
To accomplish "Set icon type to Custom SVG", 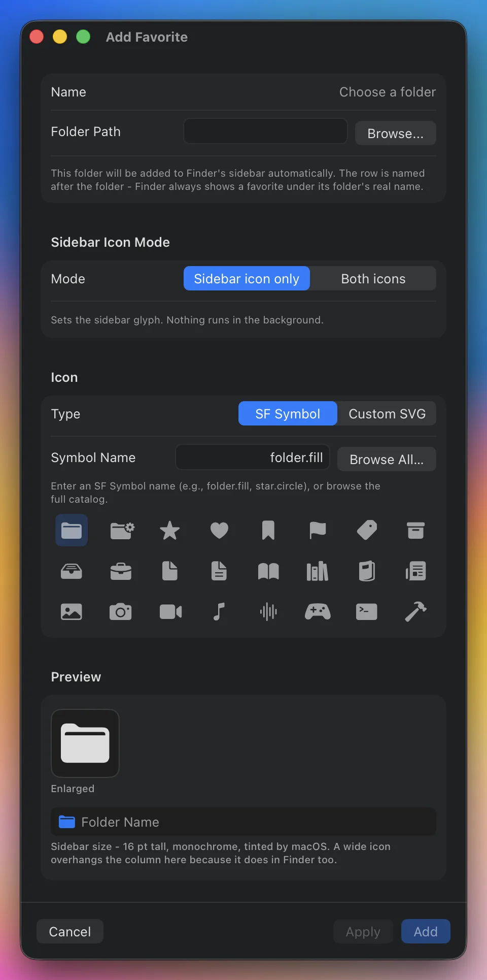I will [387, 413].
